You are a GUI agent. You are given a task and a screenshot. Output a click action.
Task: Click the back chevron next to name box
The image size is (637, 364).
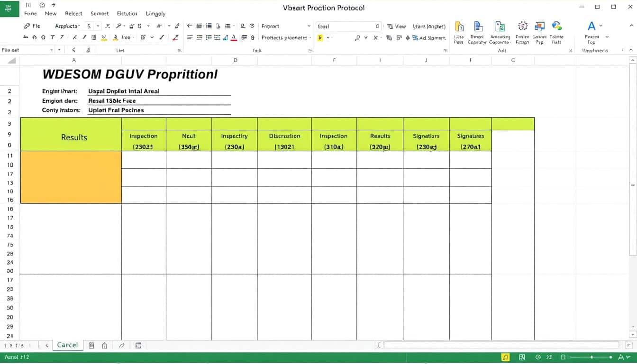coord(73,50)
